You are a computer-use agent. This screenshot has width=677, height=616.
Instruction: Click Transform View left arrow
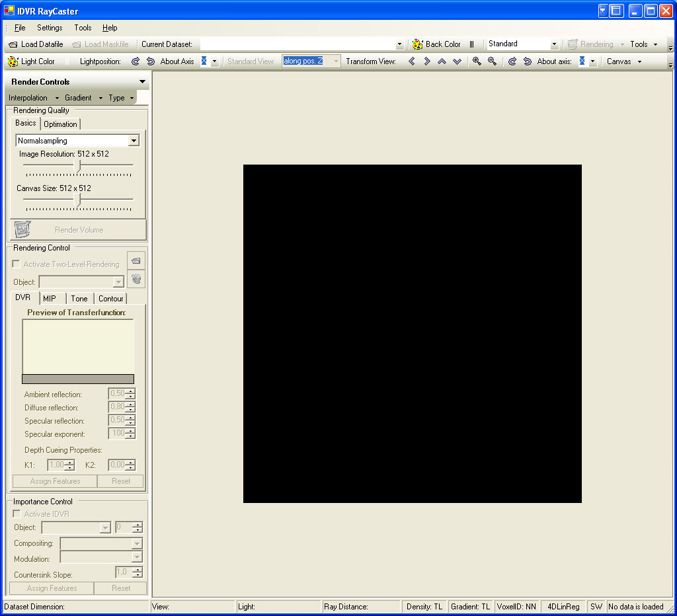[411, 61]
